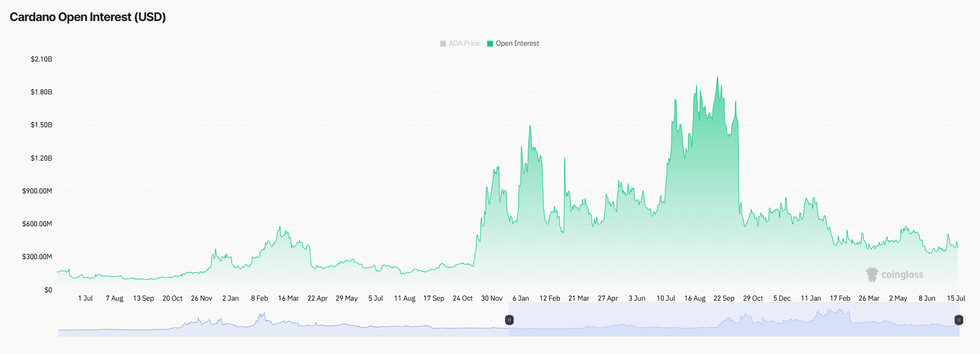Click the highlighted range selection in navigator
This screenshot has height=354, width=980.
tap(734, 320)
